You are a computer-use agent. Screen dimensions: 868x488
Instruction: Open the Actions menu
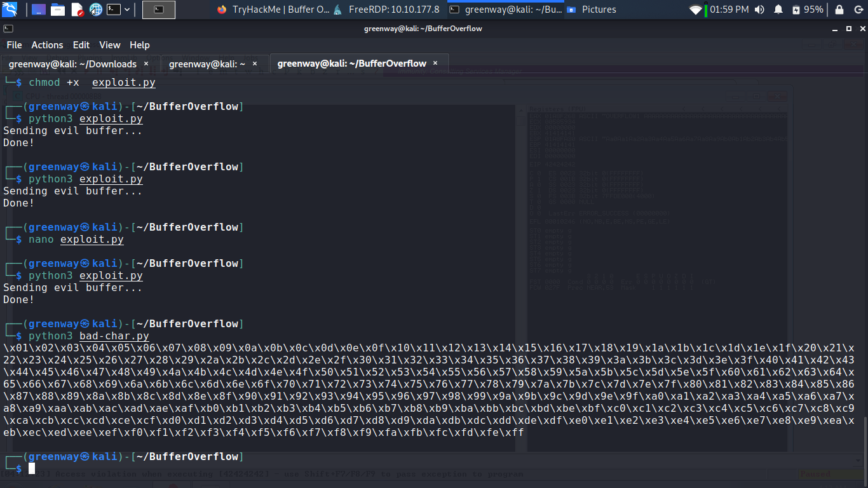tap(47, 45)
